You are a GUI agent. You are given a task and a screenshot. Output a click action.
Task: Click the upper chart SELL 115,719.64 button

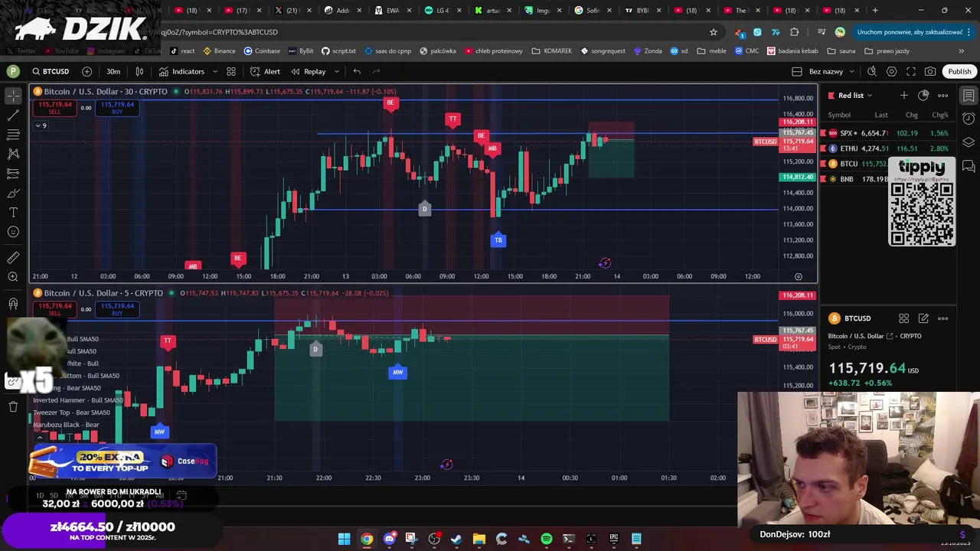[x=54, y=108]
